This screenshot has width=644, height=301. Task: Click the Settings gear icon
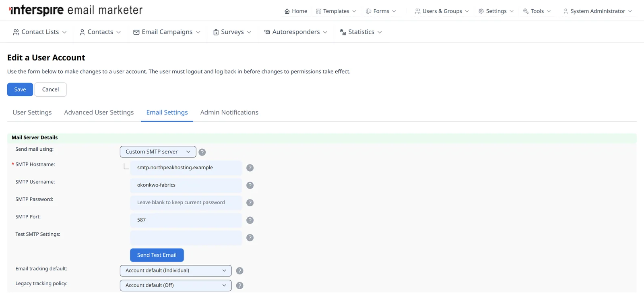(481, 11)
